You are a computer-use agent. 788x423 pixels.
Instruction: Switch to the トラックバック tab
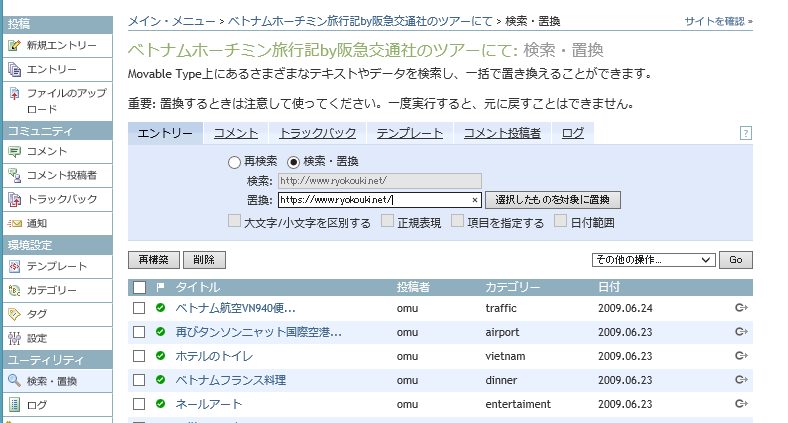click(318, 133)
